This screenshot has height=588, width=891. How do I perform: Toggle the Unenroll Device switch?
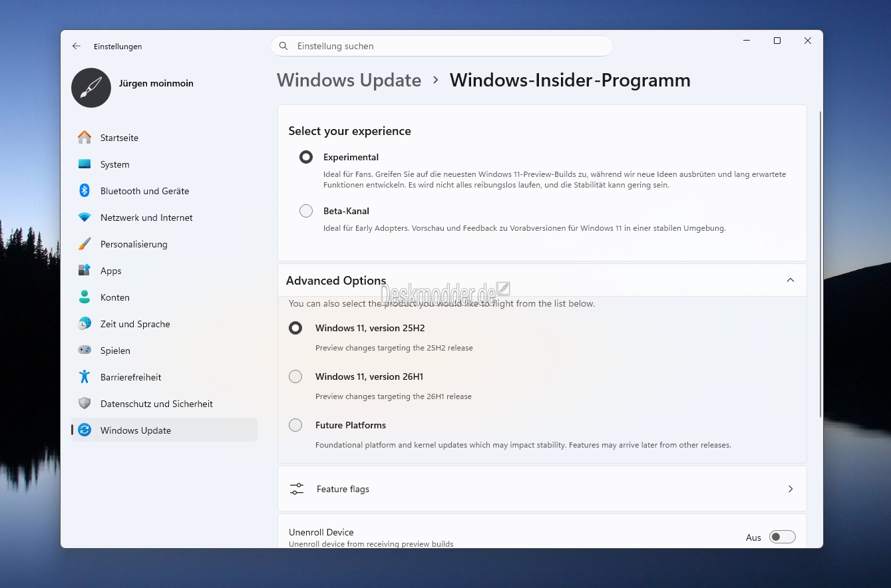(782, 537)
